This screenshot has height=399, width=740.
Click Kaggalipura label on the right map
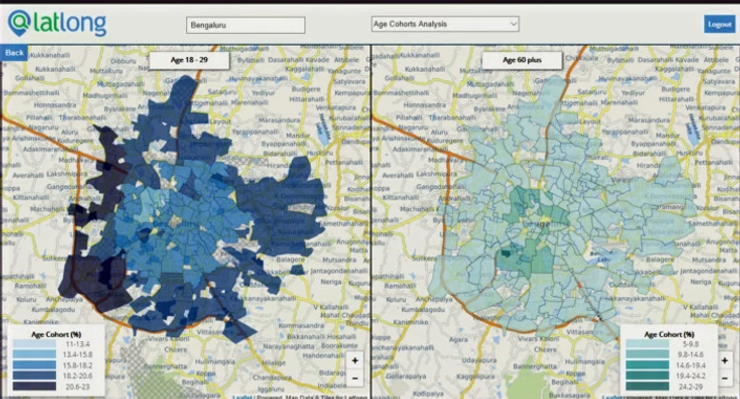(476, 377)
